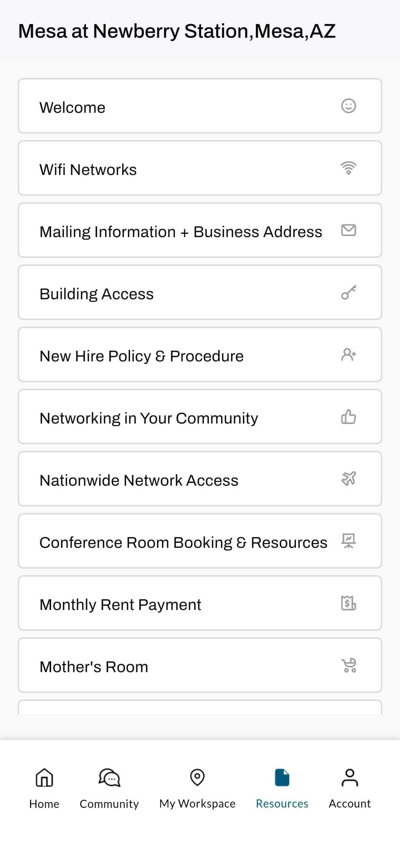The image size is (400, 868).
Task: Tap the airplane icon for Nationwide Network
Action: point(348,478)
